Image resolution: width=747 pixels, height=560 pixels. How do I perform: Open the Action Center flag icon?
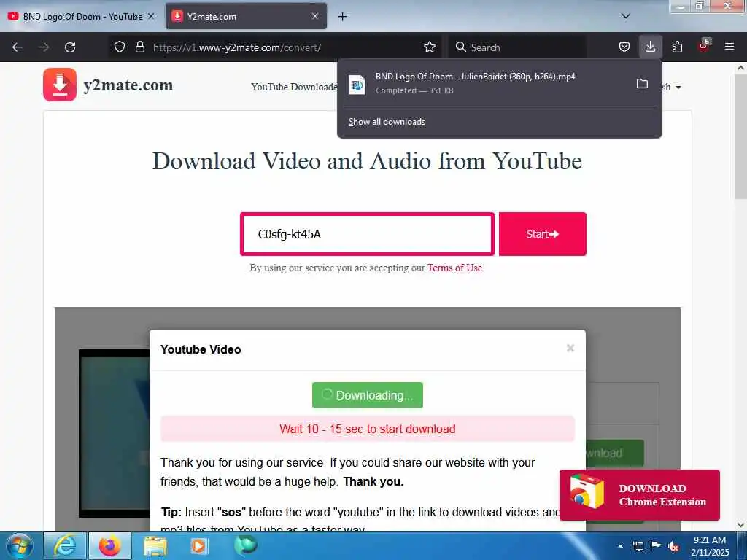tap(656, 546)
